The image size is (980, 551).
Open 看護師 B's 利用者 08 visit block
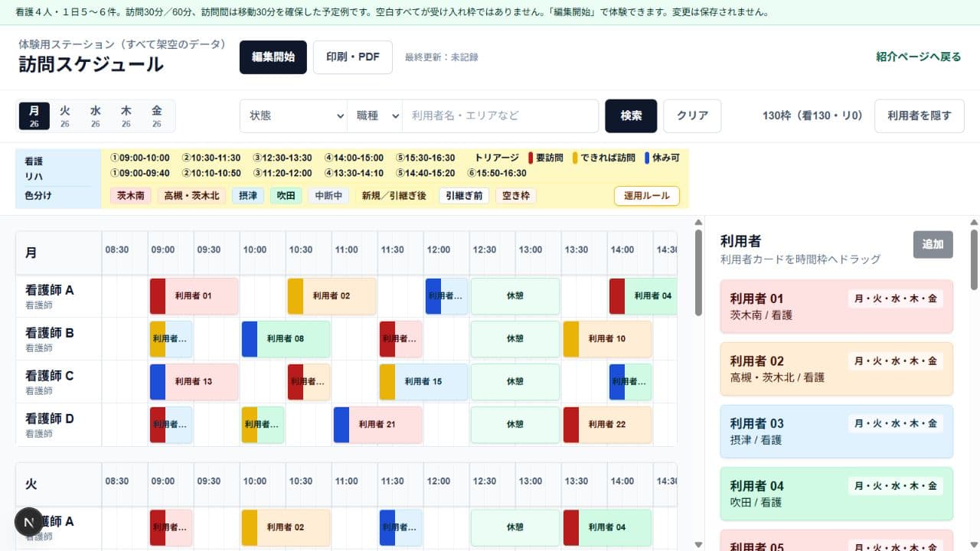point(286,339)
